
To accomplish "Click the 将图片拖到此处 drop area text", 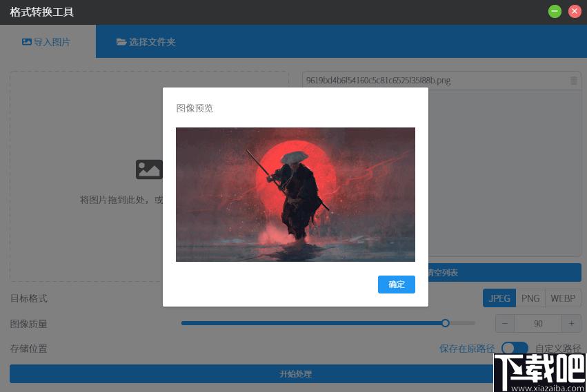I will (121, 200).
